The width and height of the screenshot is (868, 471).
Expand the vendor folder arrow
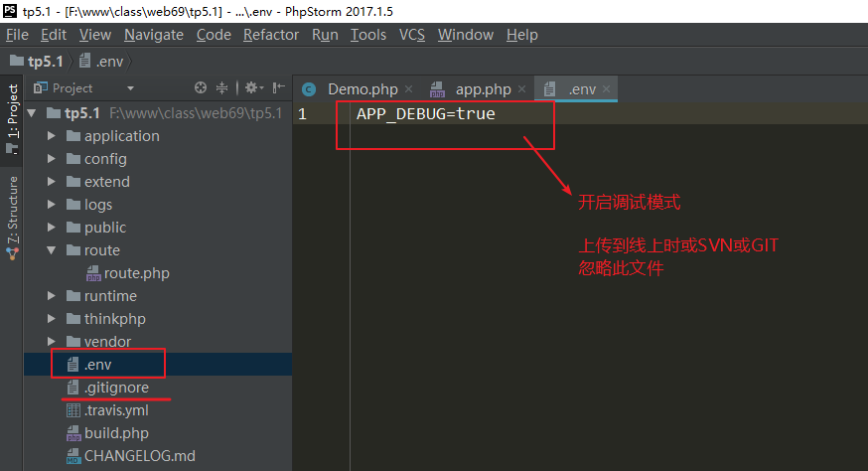(x=52, y=342)
